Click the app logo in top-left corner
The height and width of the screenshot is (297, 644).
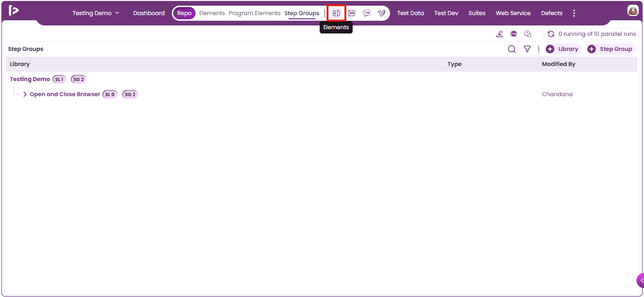pyautogui.click(x=14, y=10)
